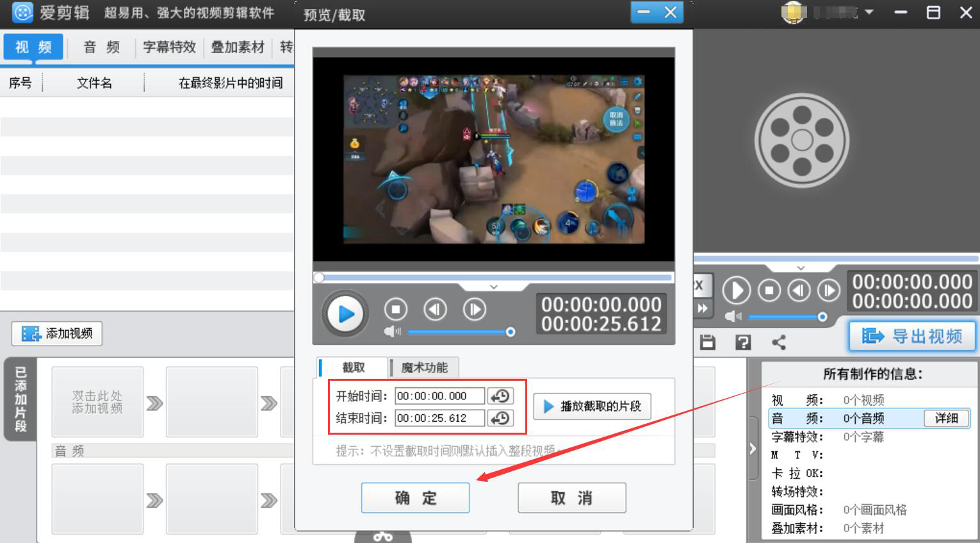Select the 卡拉OK info row
This screenshot has height=543, width=980.
click(869, 473)
